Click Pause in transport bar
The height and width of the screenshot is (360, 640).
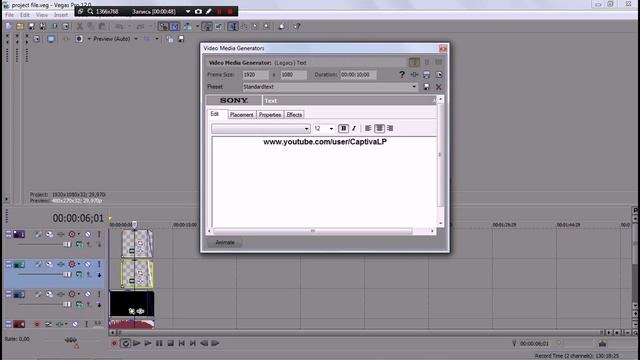(159, 343)
